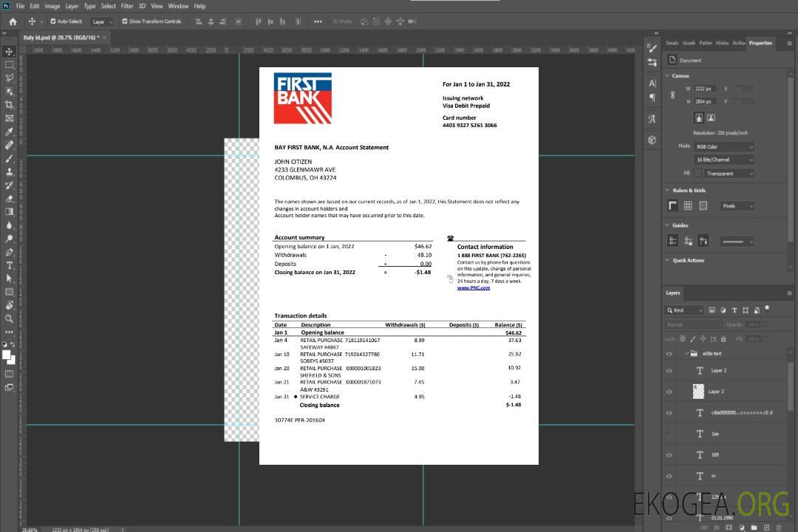
Task: Select the Horizontal Type tool
Action: 9,265
